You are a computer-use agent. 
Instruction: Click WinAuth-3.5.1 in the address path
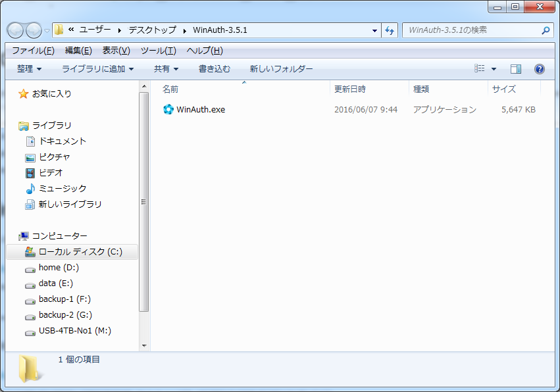coord(220,30)
